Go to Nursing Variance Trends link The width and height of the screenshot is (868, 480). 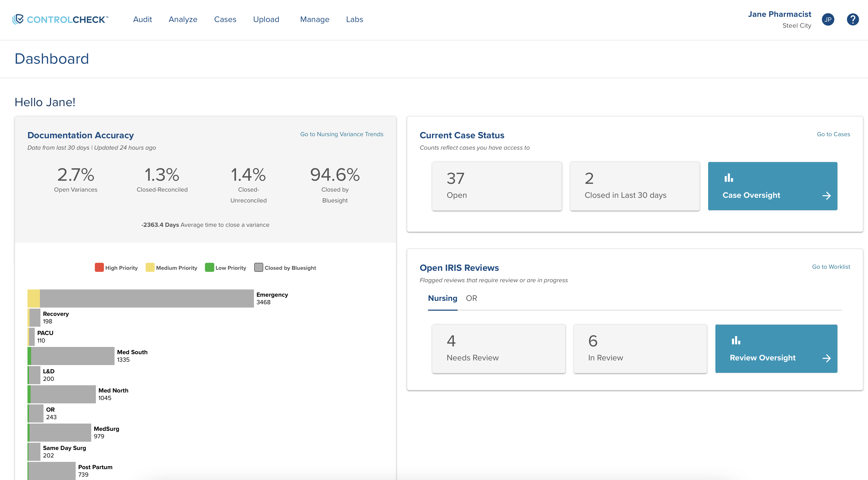pos(341,134)
